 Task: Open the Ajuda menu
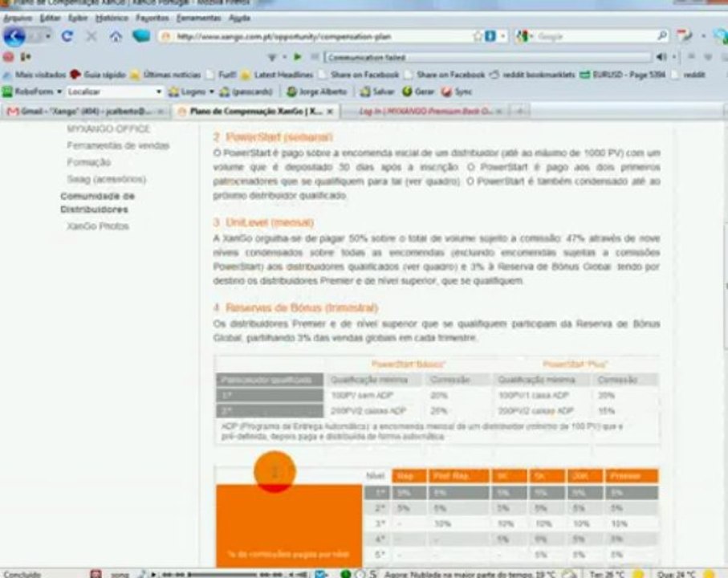point(239,18)
